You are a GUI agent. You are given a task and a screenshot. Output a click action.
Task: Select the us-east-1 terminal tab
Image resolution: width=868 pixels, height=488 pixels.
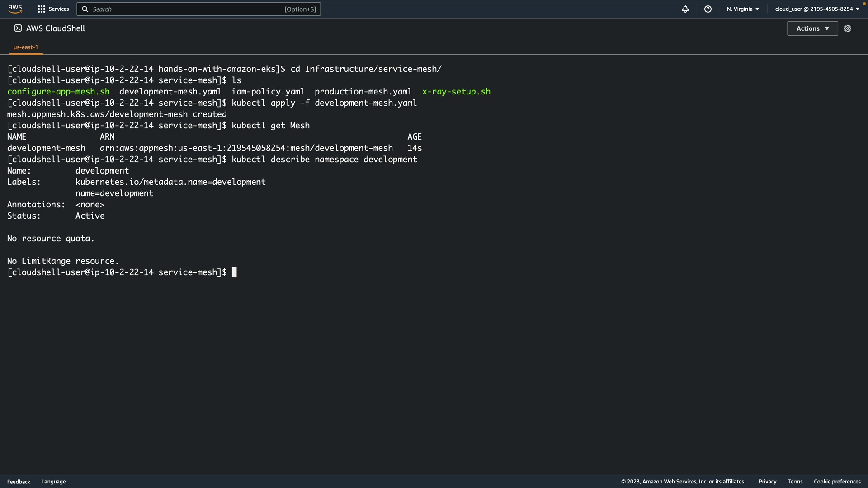[x=26, y=47]
